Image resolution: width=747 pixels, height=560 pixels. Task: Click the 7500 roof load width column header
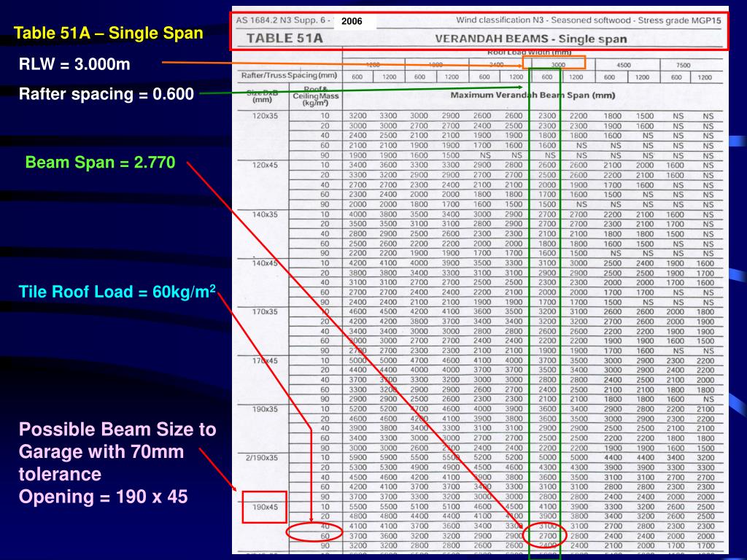[x=683, y=65]
